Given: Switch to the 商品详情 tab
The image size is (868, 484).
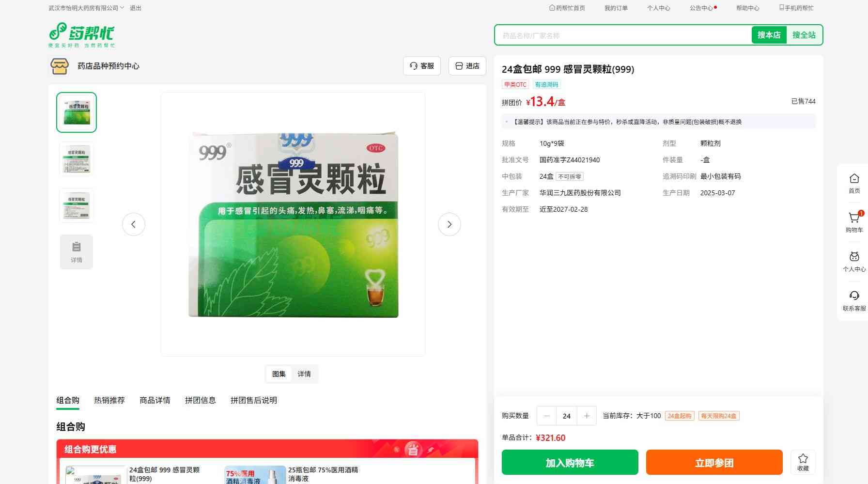Looking at the screenshot, I should (155, 400).
